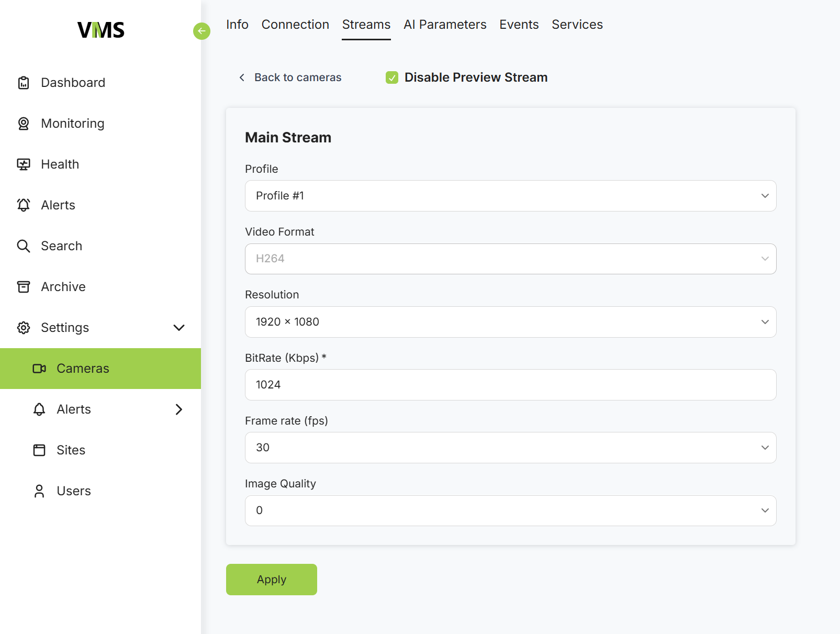Open the Resolution dropdown
This screenshot has height=634, width=840.
pyautogui.click(x=510, y=322)
